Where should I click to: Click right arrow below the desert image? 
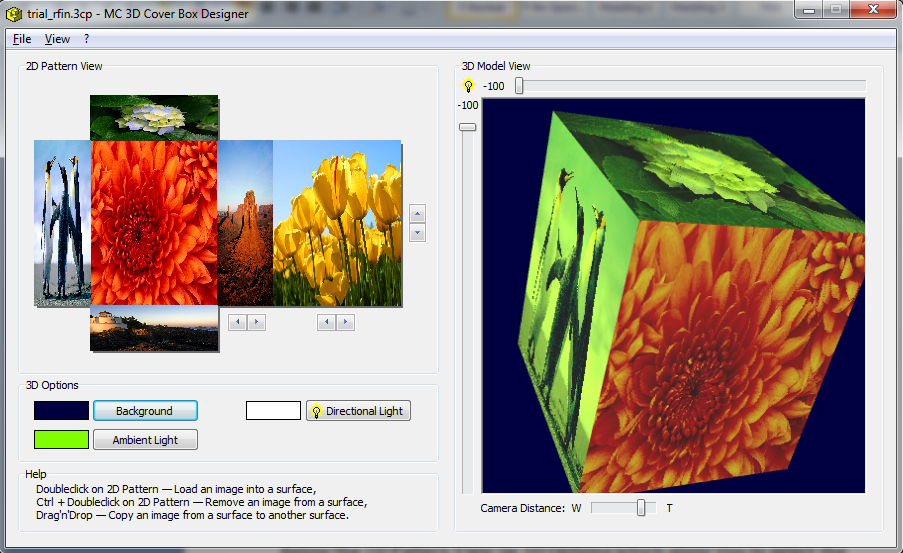click(x=256, y=322)
